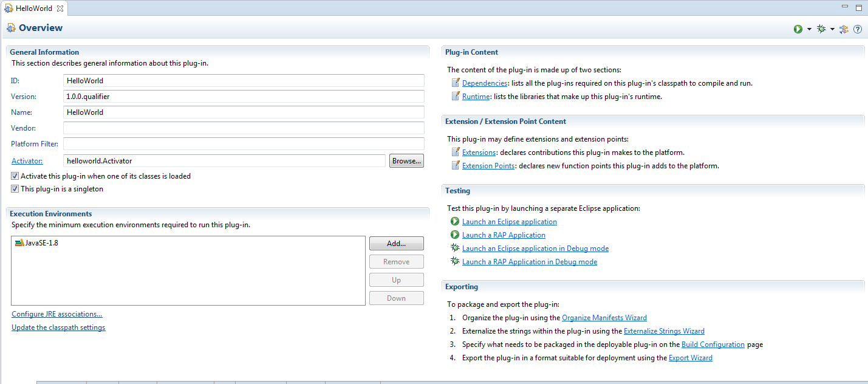Viewport: 868px width, 384px height.
Task: Open the Debug button dropdown arrow
Action: point(832,29)
